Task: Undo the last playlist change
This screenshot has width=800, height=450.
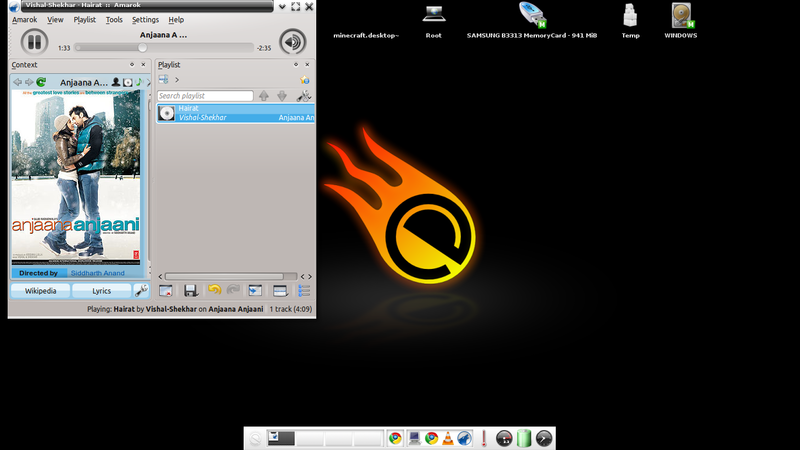Action: pyautogui.click(x=214, y=290)
